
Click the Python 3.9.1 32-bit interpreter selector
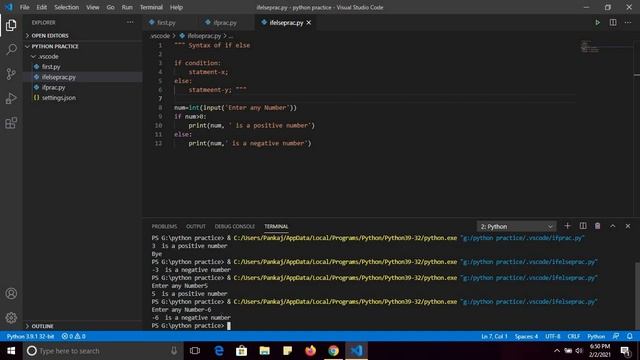(30, 336)
